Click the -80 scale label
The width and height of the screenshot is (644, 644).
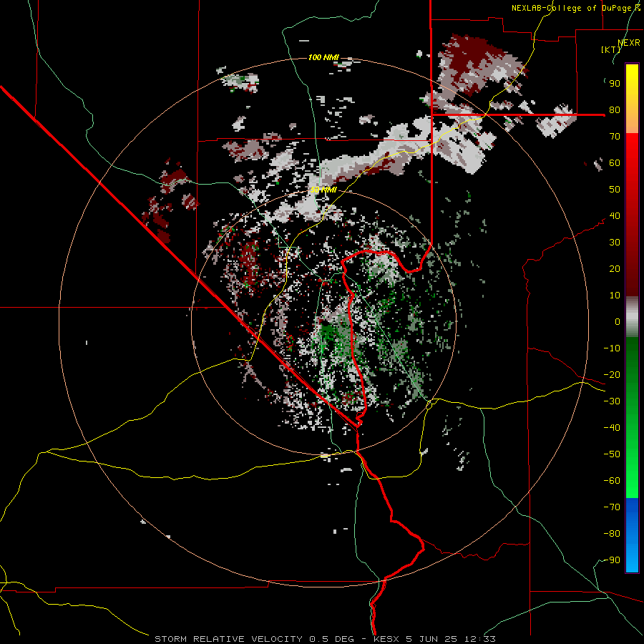(x=612, y=534)
